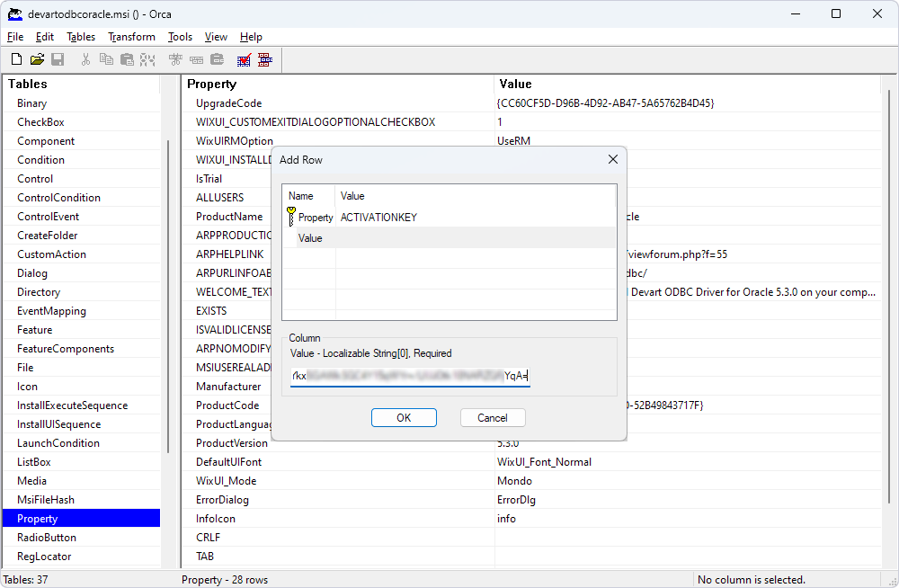The height and width of the screenshot is (588, 899).
Task: Confirm Add Row with OK
Action: (404, 417)
